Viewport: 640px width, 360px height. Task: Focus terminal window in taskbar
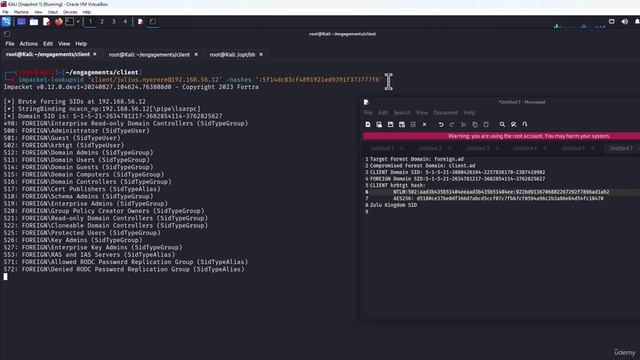pyautogui.click(x=153, y=22)
